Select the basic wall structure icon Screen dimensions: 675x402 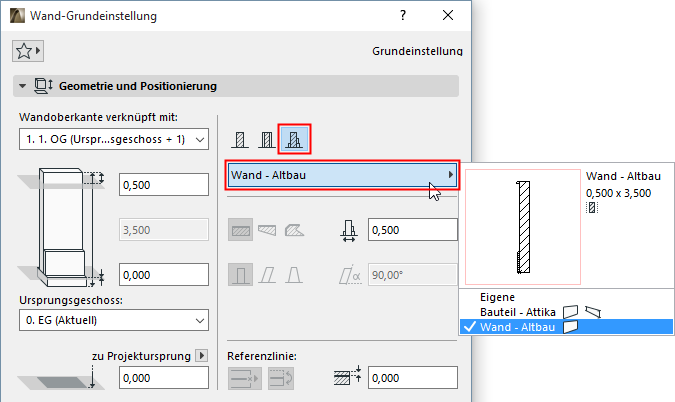tap(241, 139)
